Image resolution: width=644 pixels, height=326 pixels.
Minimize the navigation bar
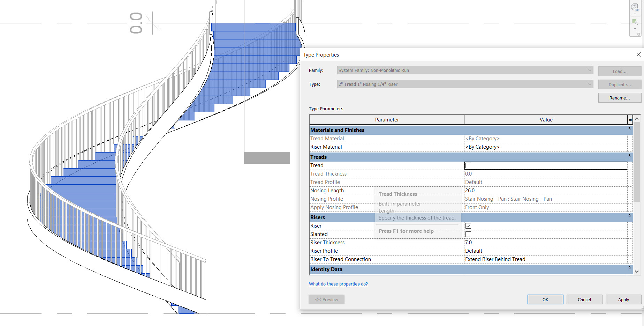click(639, 34)
